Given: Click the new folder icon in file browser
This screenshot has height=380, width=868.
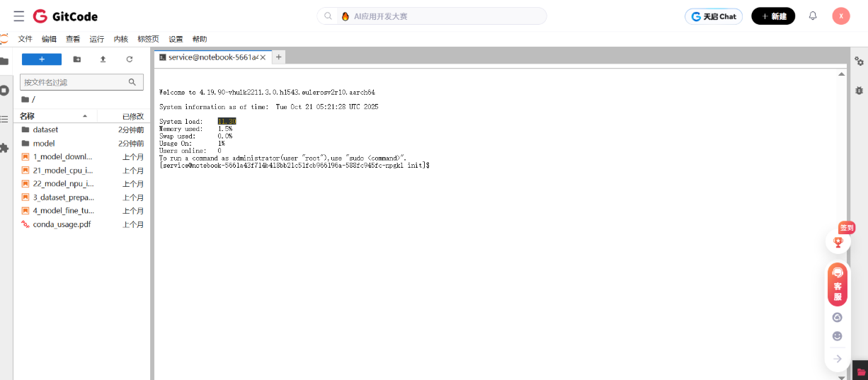Looking at the screenshot, I should 77,59.
